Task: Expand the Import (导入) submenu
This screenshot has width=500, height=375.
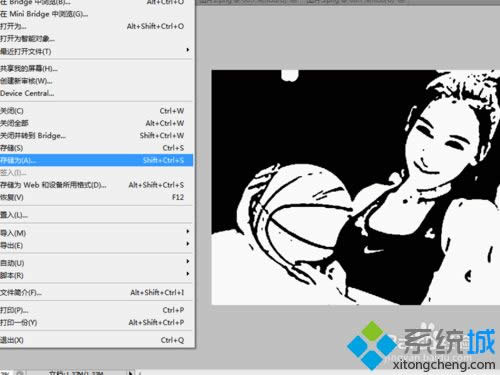Action: [x=96, y=233]
